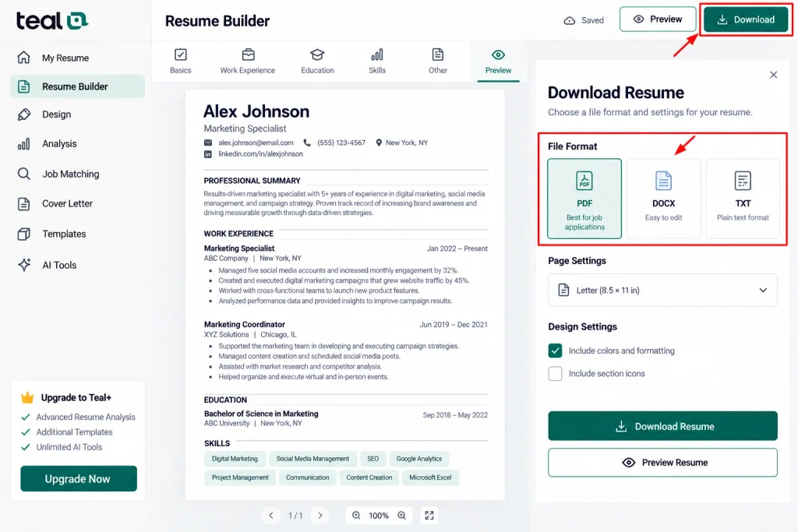Open fullscreen resume view
The width and height of the screenshot is (798, 532).
click(429, 515)
